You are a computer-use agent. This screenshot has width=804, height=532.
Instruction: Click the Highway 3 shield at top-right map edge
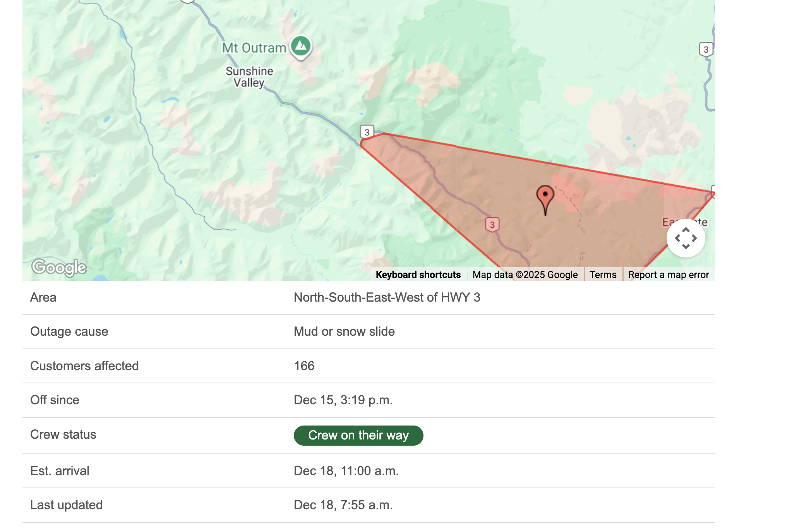(x=706, y=50)
